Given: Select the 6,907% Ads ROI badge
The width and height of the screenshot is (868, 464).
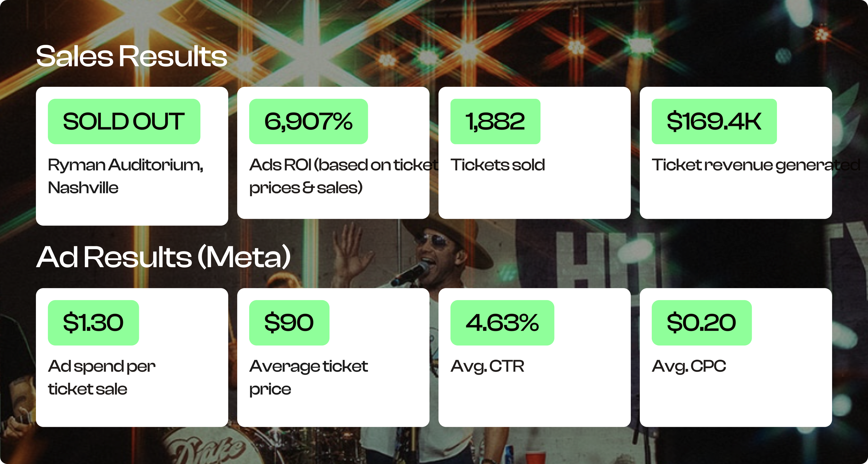Looking at the screenshot, I should coord(308,121).
